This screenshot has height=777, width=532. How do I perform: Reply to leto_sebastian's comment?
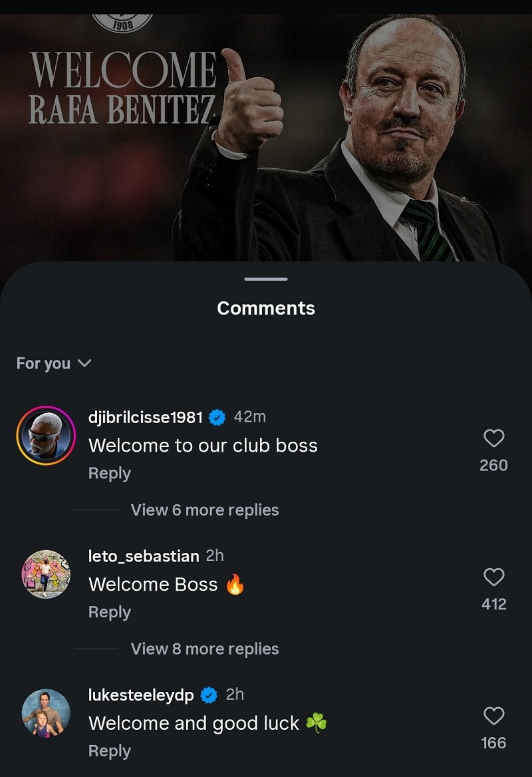click(110, 613)
